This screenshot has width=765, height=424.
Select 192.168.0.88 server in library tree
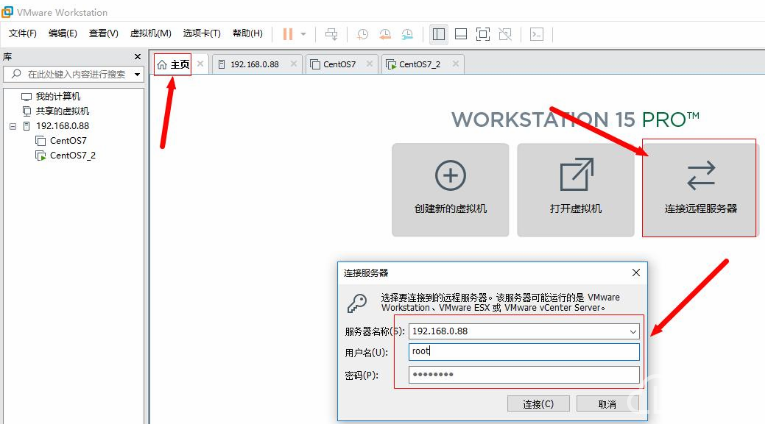(x=62, y=126)
